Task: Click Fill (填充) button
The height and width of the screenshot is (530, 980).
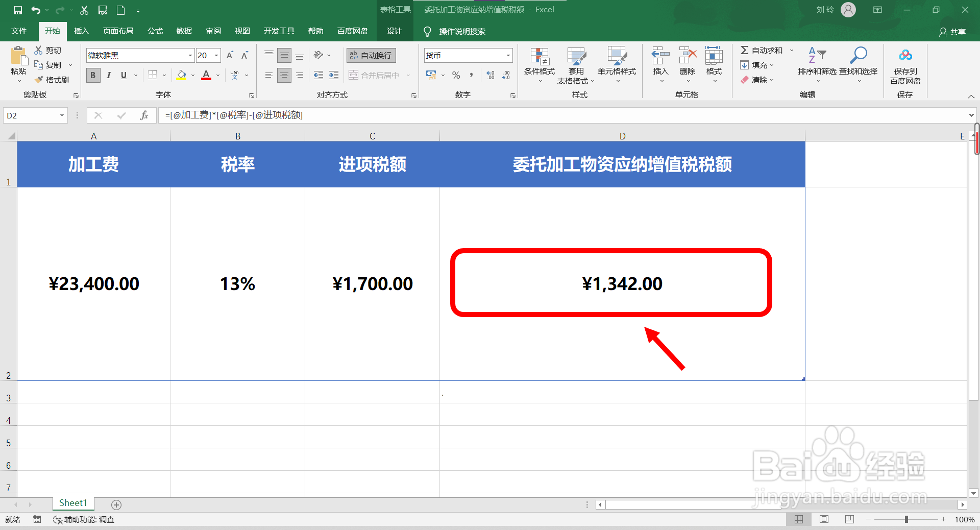Action: 755,65
